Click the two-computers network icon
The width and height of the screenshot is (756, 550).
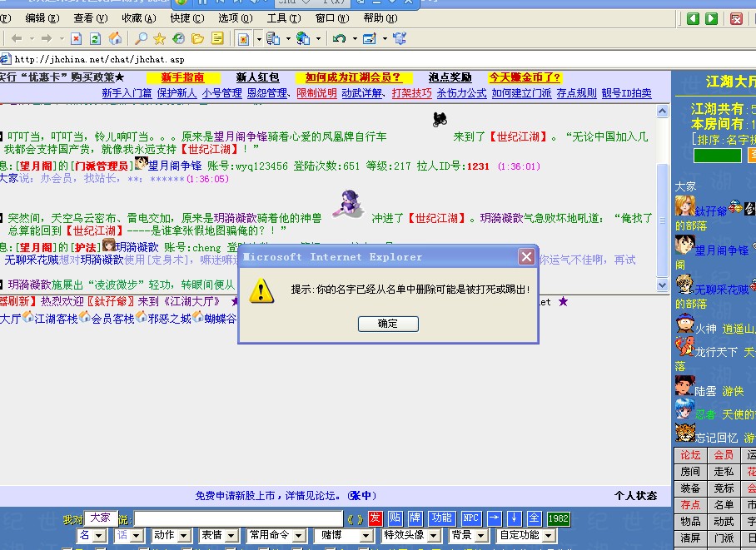pos(273,38)
